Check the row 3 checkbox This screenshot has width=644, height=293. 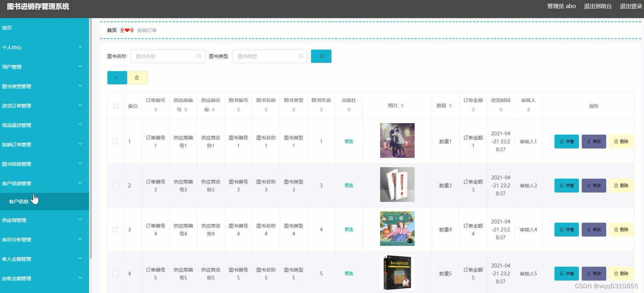coord(115,229)
